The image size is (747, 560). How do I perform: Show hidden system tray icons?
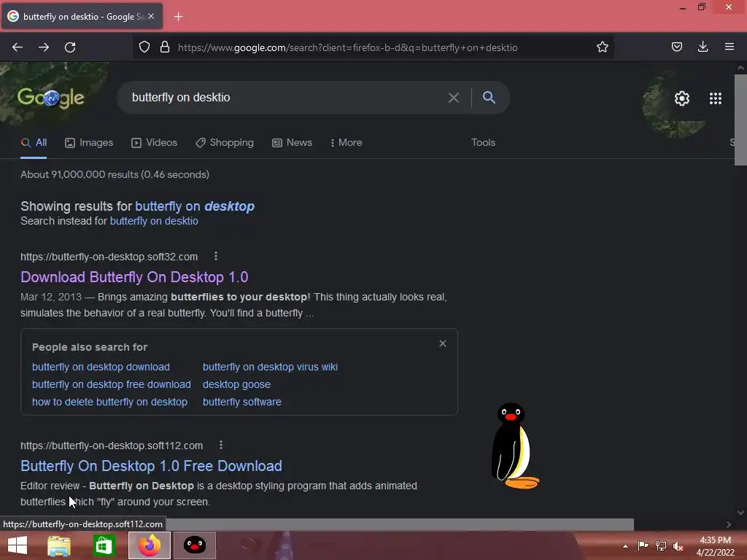(625, 546)
